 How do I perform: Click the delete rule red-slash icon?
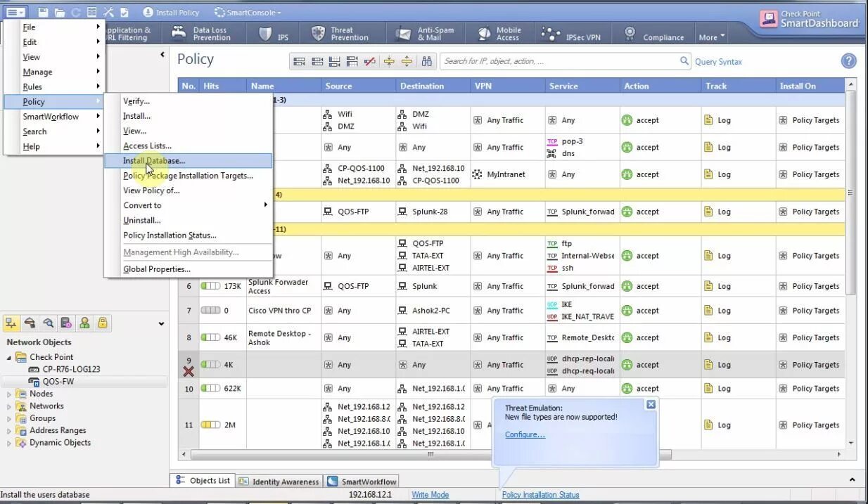[x=370, y=62]
